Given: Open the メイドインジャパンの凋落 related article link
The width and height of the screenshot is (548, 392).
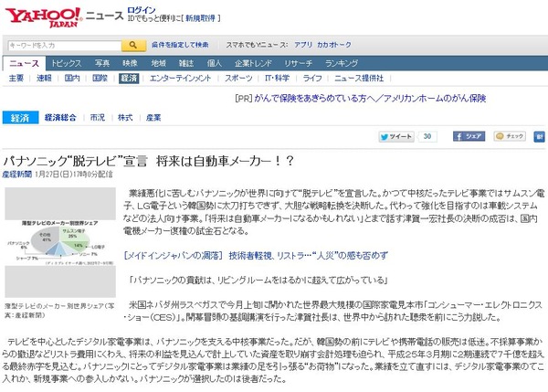Looking at the screenshot, I should [x=256, y=256].
